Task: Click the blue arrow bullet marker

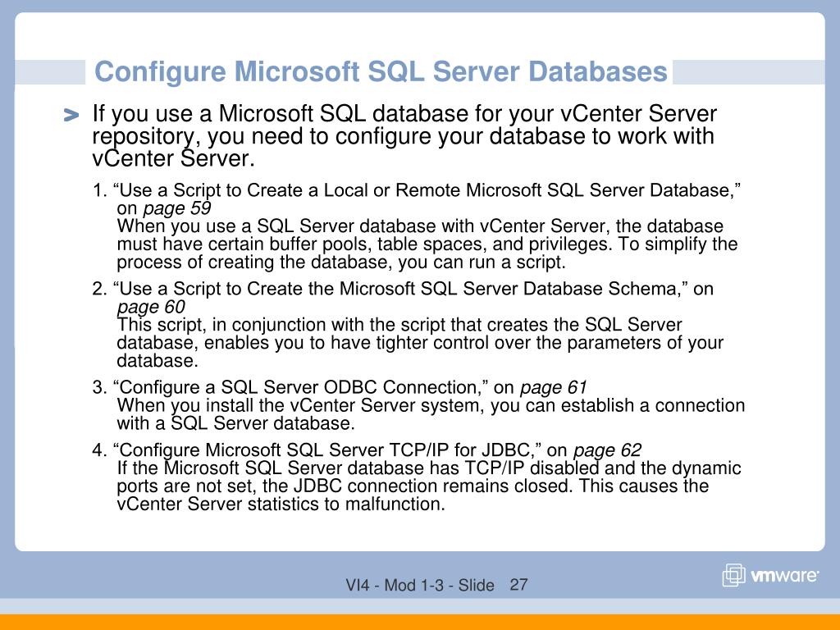Action: point(71,116)
